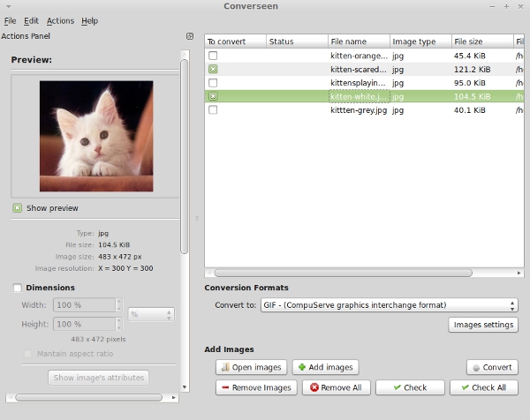Image resolution: width=530 pixels, height=420 pixels.
Task: Open the Convert to format dropdown
Action: point(389,305)
